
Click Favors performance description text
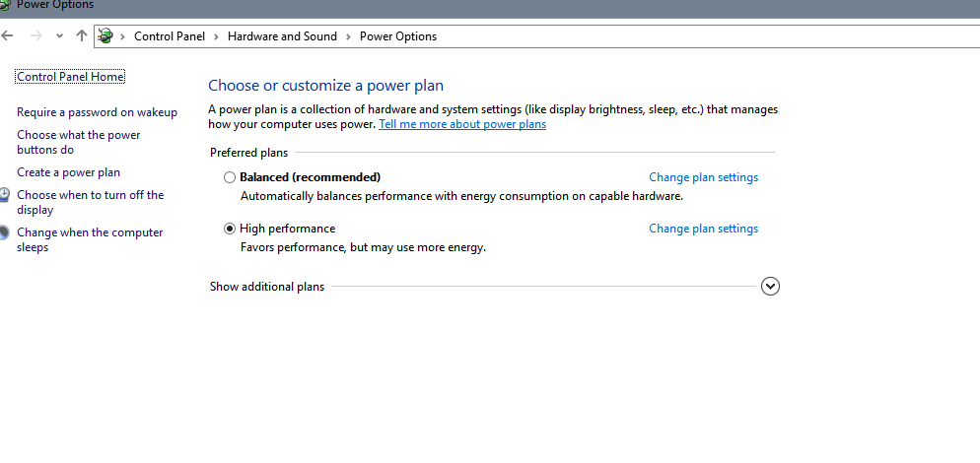point(363,247)
